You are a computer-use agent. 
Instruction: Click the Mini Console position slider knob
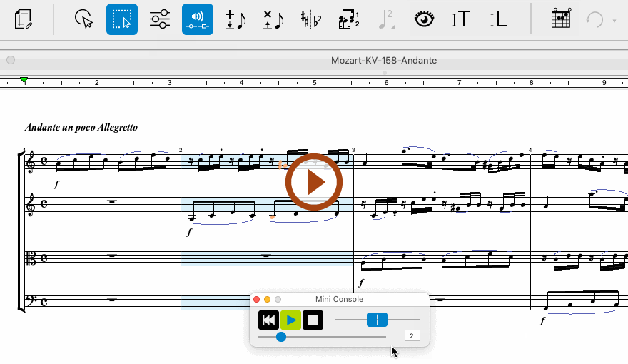[x=281, y=337]
